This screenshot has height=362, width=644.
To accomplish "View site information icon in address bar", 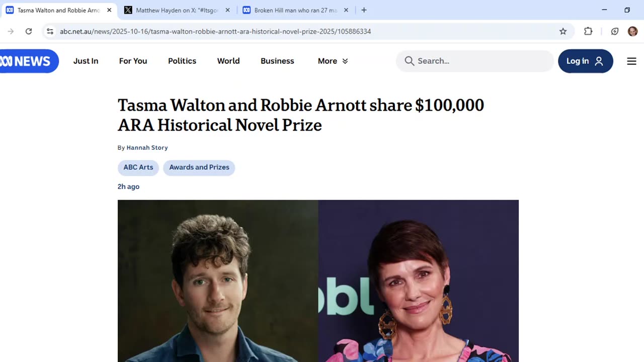I will click(50, 31).
